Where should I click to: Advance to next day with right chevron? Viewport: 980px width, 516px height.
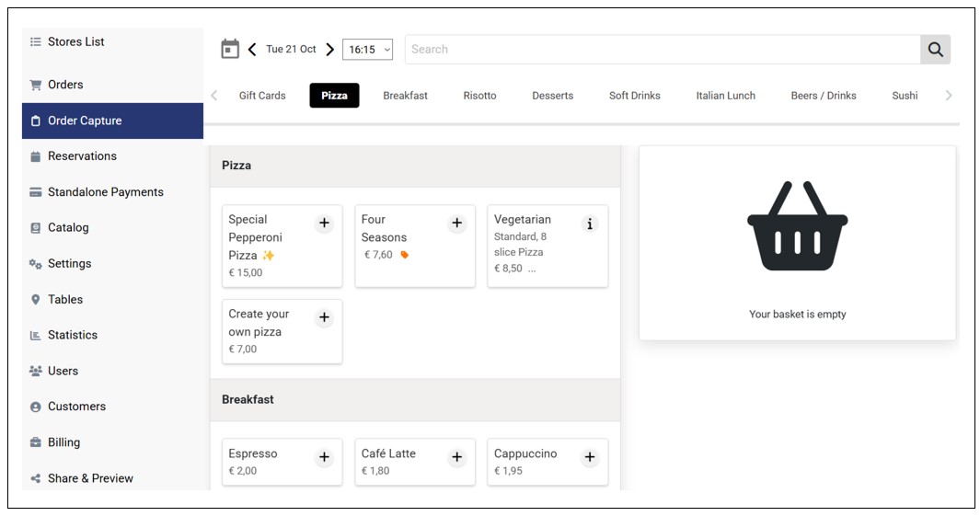330,50
